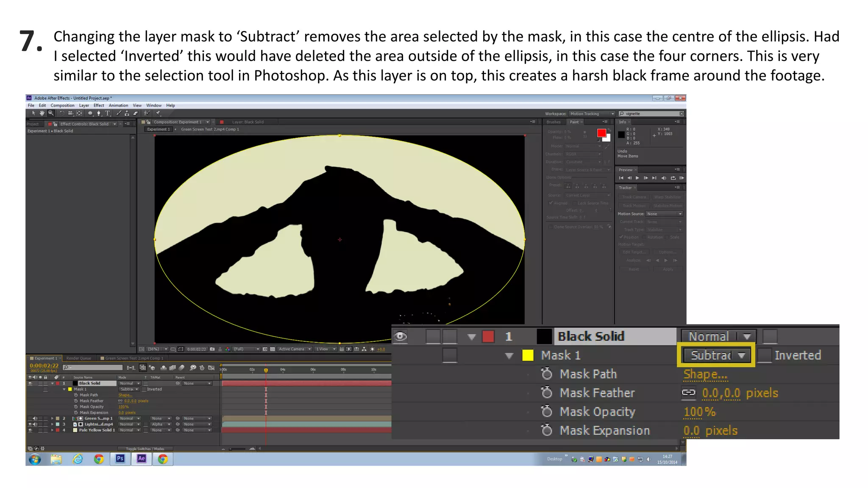Image resolution: width=868 pixels, height=488 pixels.
Task: Click the timeline layer search field
Action: [93, 367]
